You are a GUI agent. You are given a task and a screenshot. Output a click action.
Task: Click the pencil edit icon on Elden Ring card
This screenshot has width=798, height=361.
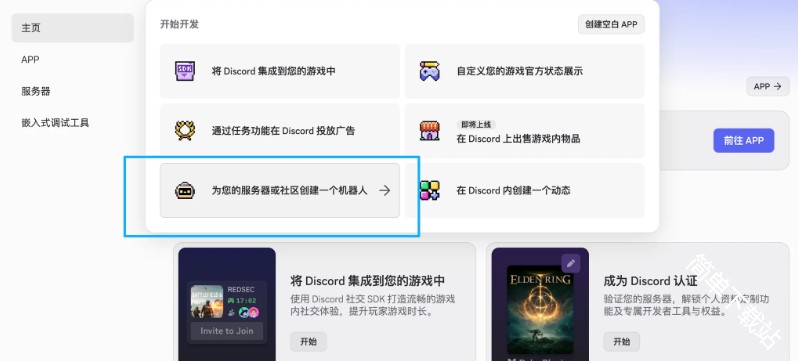[x=571, y=263]
